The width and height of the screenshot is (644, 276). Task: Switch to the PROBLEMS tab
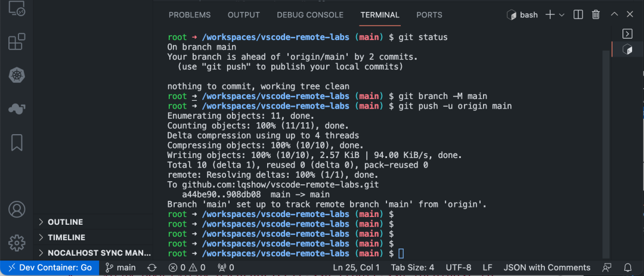[190, 15]
